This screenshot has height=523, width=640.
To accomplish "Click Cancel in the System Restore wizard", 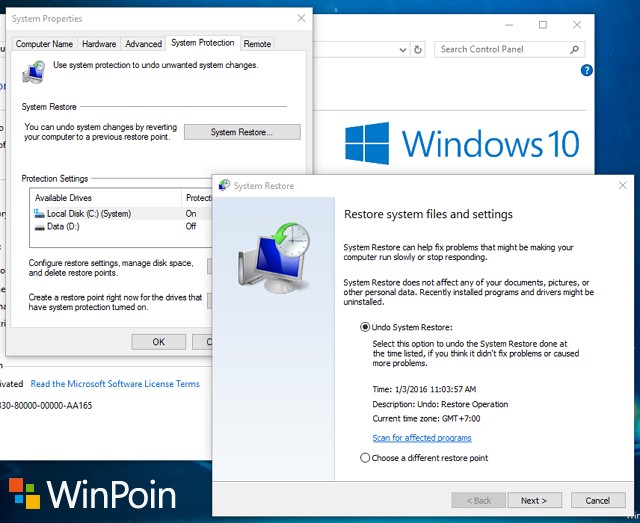I will tap(598, 501).
